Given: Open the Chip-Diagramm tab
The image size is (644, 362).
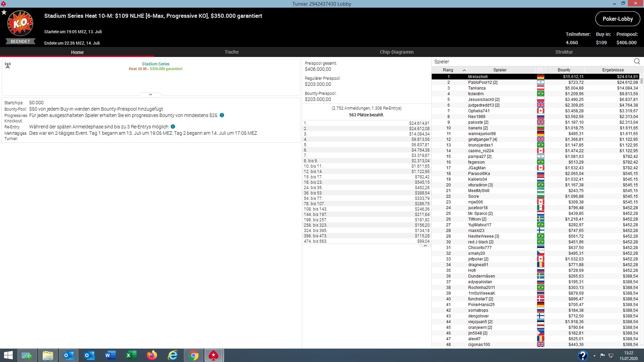Looking at the screenshot, I should coord(396,52).
